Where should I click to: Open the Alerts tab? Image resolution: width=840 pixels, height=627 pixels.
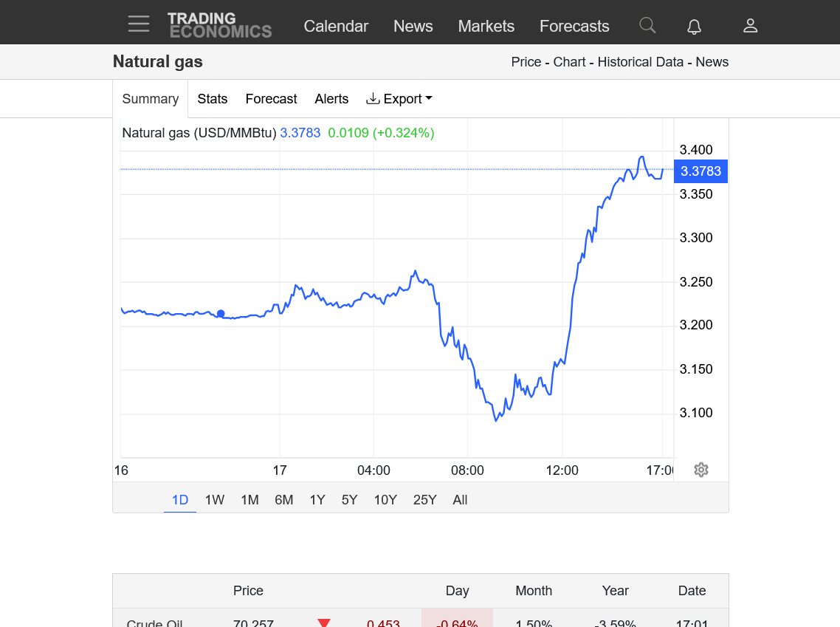coord(331,99)
